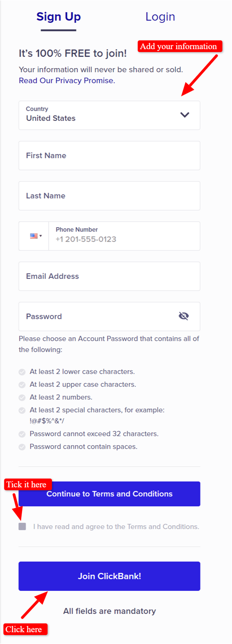Click the US flag icon
Viewport: 232px width, 644px height.
tap(34, 236)
